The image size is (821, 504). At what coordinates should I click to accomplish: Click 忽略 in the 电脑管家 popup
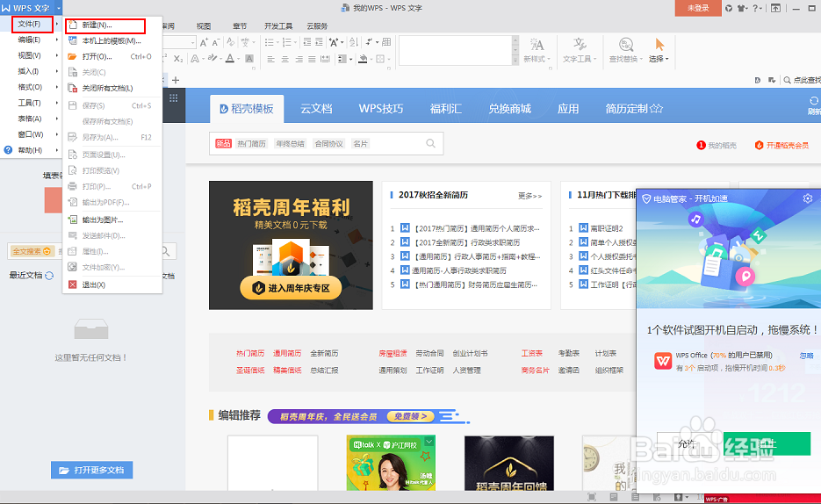(x=806, y=356)
